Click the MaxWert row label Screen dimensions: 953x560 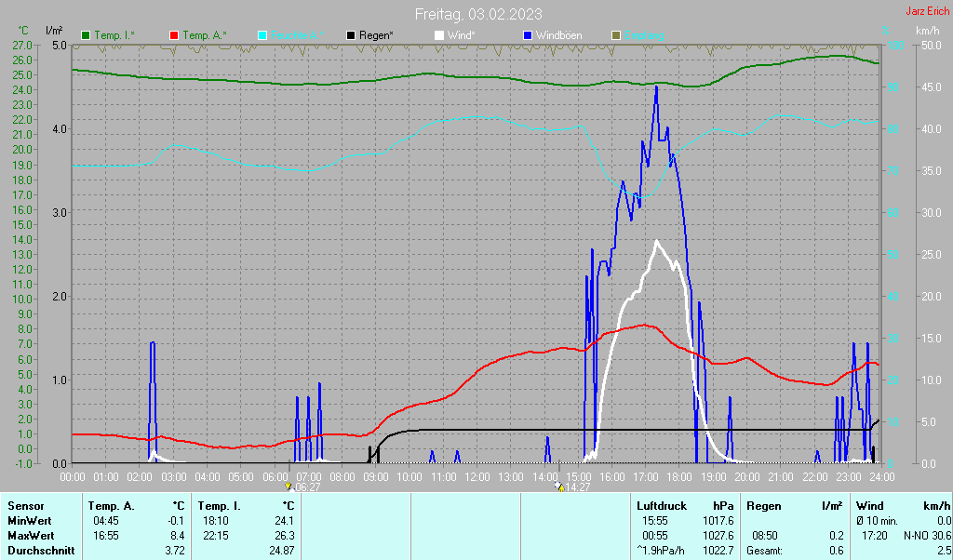30,536
